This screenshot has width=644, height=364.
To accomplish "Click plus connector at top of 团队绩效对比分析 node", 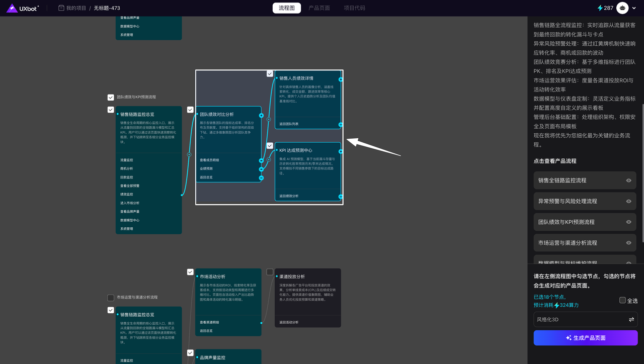I will [x=261, y=116].
